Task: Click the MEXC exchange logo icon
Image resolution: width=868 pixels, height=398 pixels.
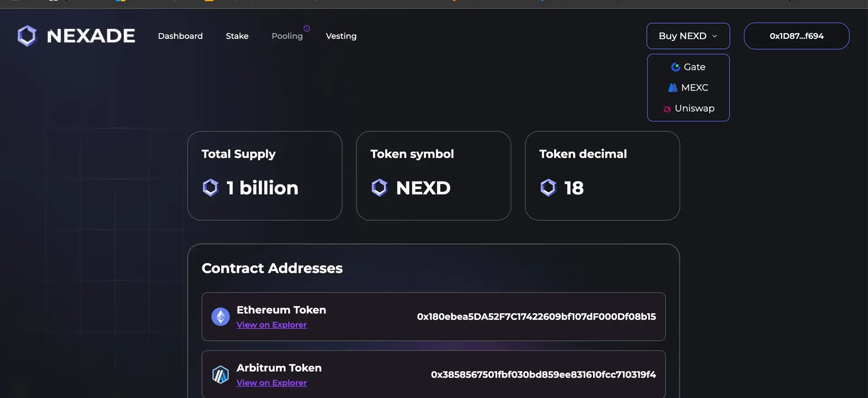Action: click(x=673, y=88)
